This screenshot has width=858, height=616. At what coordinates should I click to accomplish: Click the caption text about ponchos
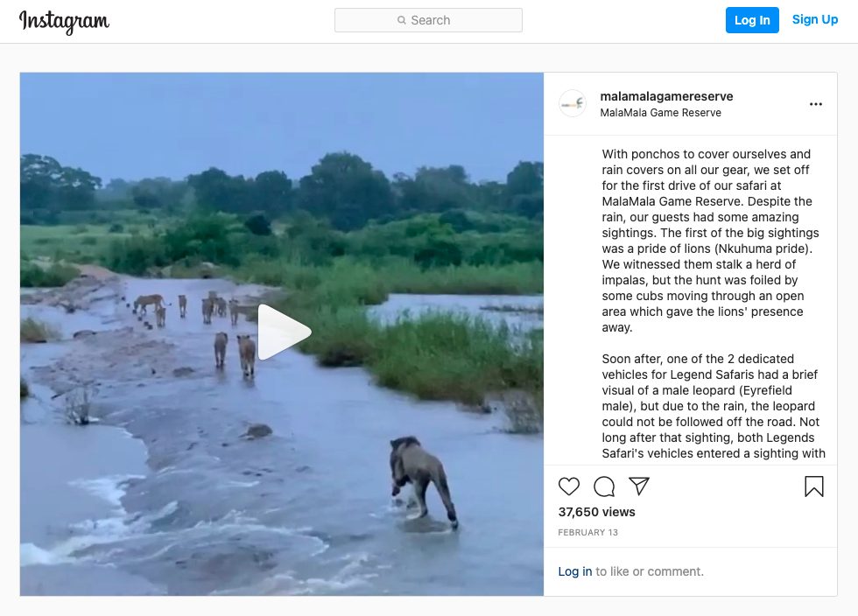[710, 241]
